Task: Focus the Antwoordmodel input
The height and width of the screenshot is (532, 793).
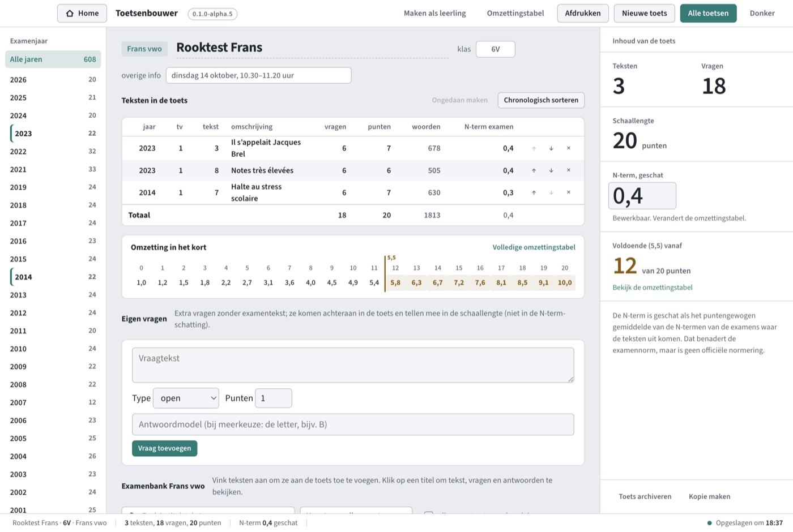Action: [x=353, y=424]
